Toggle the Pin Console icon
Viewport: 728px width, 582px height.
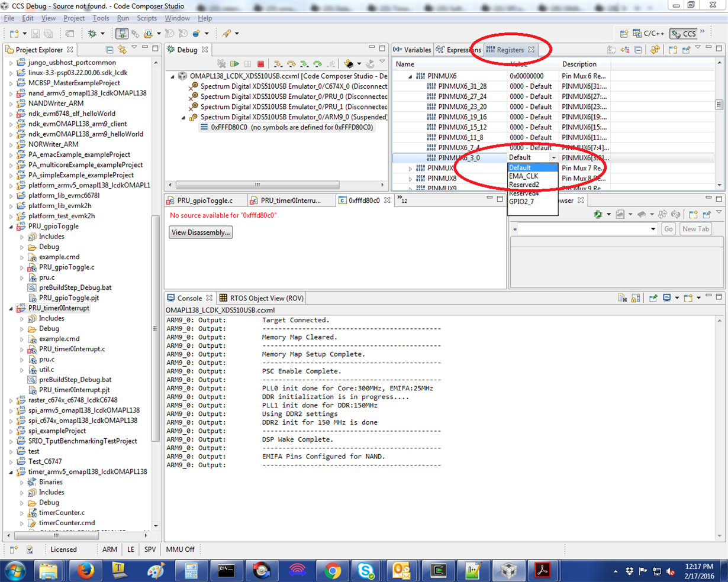click(x=653, y=298)
